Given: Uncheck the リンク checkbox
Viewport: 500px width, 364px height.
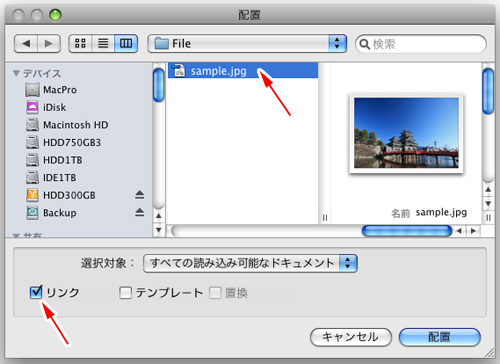Looking at the screenshot, I should tap(36, 292).
